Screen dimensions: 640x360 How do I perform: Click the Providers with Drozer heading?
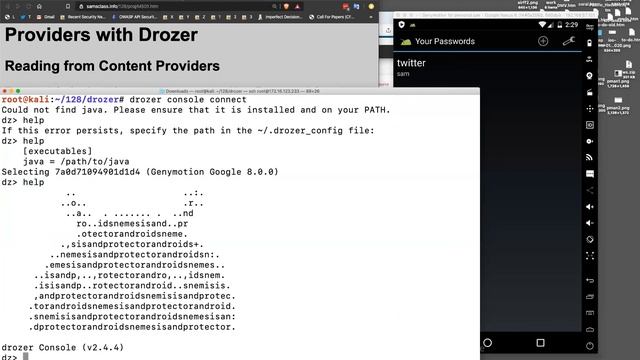point(101,35)
